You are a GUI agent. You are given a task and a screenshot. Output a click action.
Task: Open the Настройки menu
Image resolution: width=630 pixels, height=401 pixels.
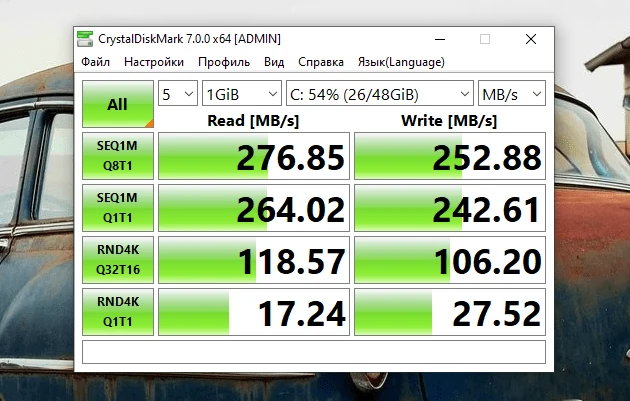154,62
